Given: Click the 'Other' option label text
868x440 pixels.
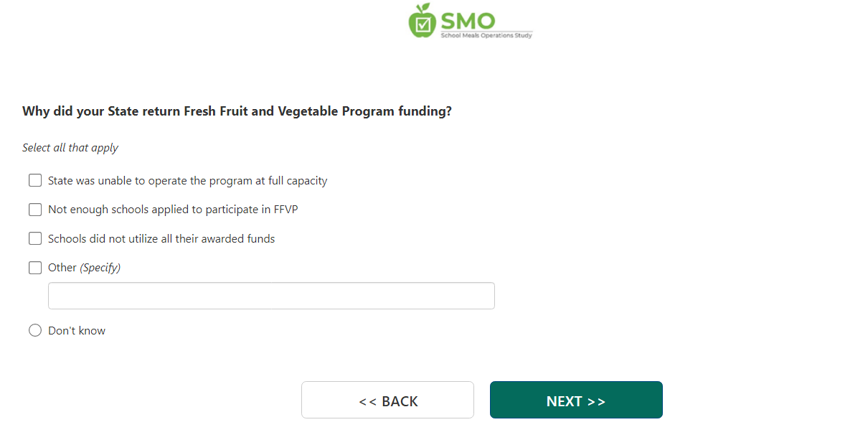Looking at the screenshot, I should 62,268.
